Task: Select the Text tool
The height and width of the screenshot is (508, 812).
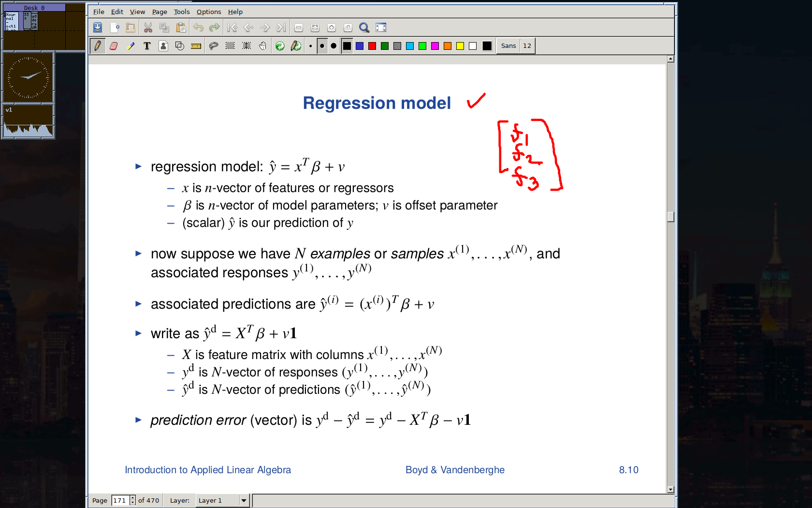Action: [x=147, y=46]
